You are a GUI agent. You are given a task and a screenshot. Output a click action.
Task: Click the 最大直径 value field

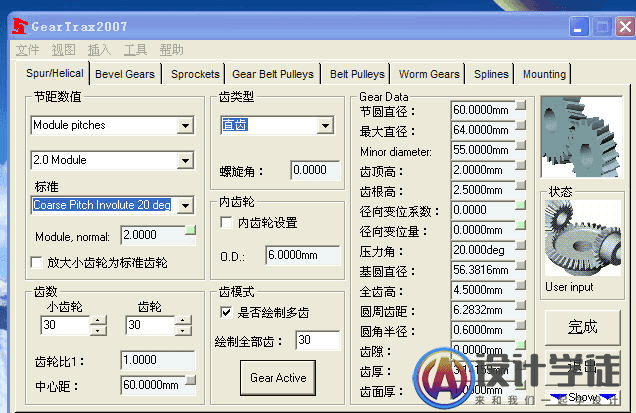pos(483,130)
